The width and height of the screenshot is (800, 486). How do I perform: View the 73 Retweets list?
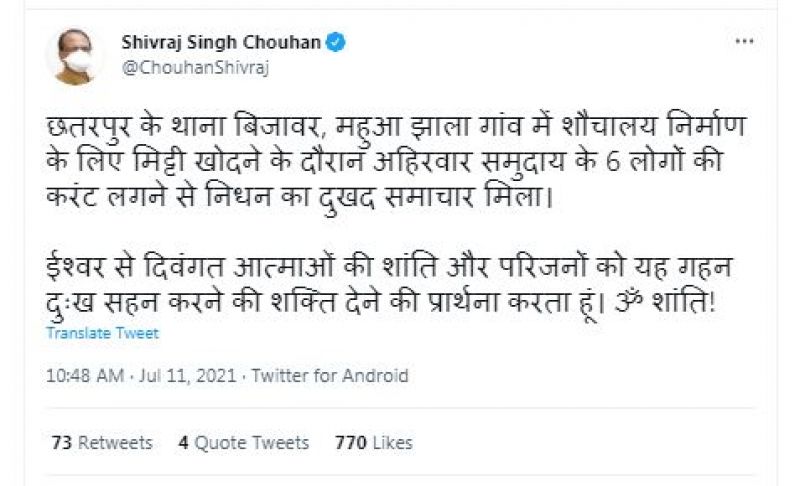[100, 442]
